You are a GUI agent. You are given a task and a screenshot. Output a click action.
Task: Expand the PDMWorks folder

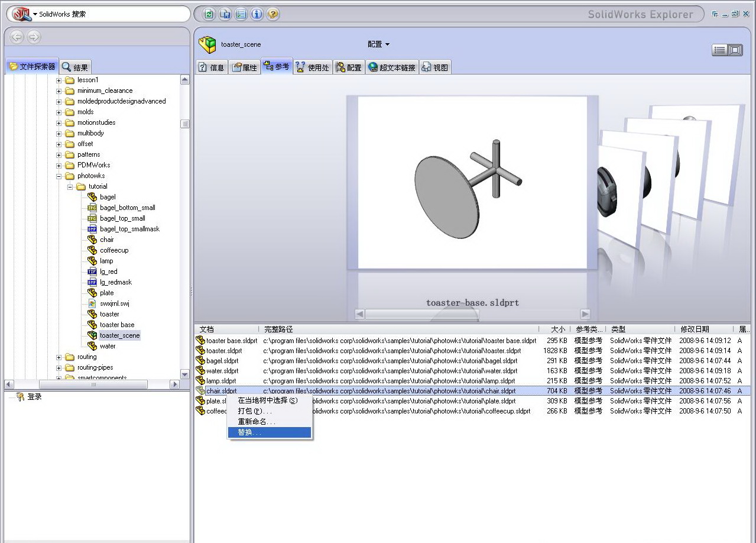59,165
